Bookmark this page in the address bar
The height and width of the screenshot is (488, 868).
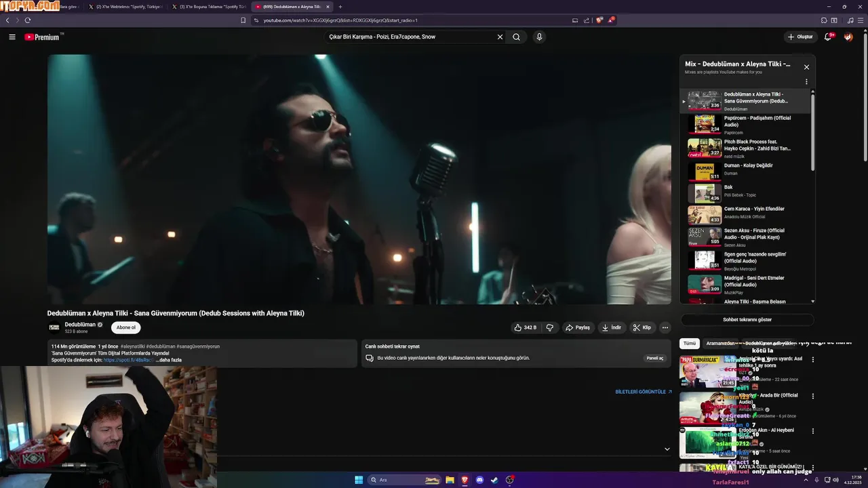243,20
